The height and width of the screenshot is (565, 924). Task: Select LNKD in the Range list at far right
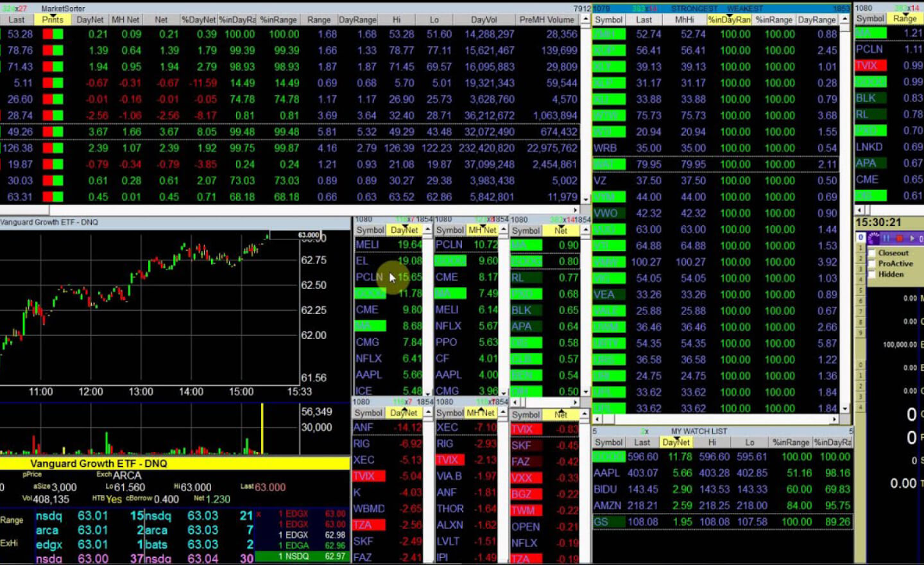[x=889, y=146]
